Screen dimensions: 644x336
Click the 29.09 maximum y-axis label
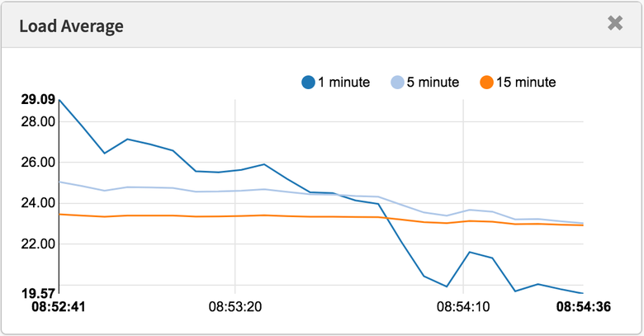click(x=38, y=100)
